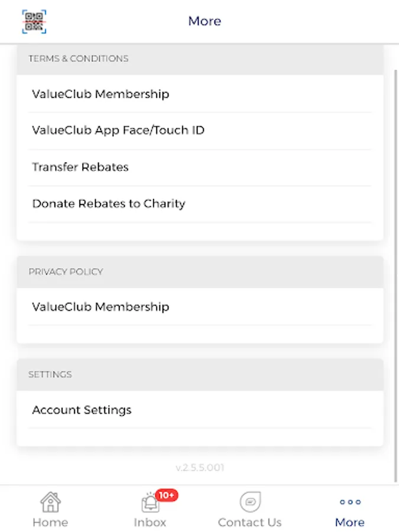Viewport: 399px width, 532px height.
Task: Select the More tab label
Action: click(x=350, y=523)
